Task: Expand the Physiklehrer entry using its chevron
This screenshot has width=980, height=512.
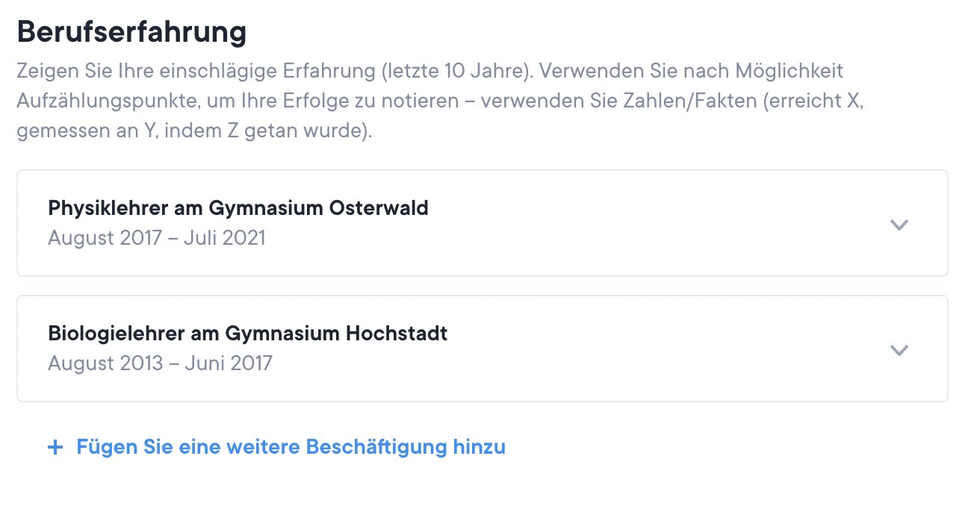Action: click(x=899, y=224)
